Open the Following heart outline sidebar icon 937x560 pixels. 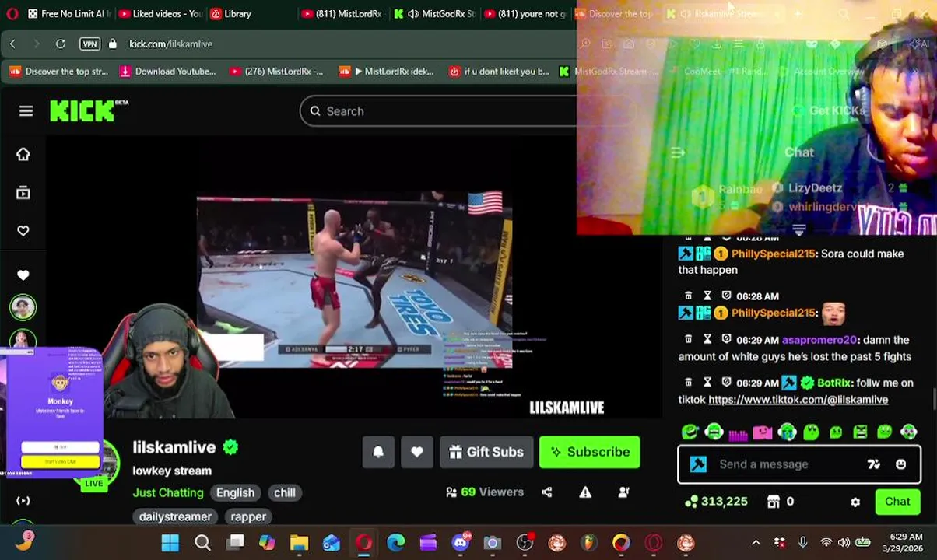pos(23,230)
